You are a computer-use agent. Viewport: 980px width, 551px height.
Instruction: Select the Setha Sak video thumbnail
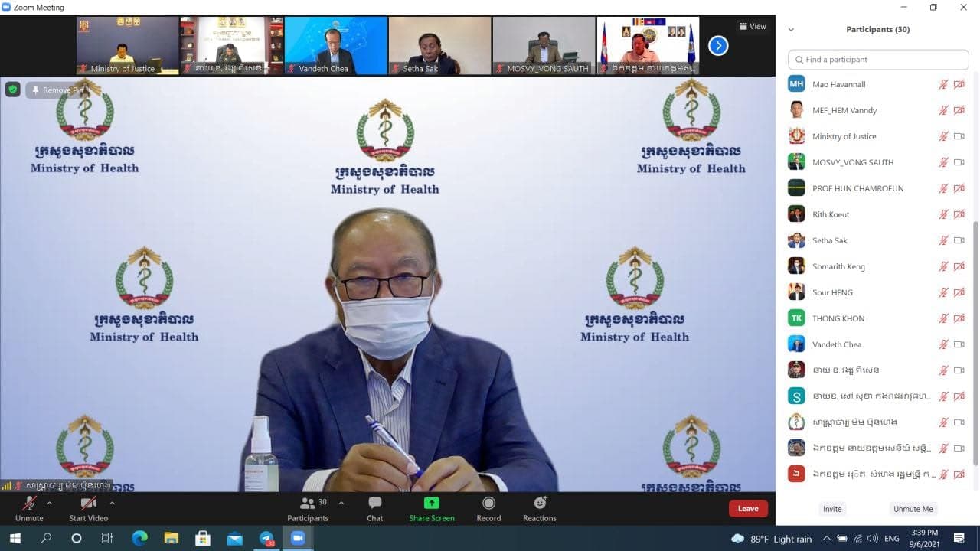pyautogui.click(x=439, y=45)
